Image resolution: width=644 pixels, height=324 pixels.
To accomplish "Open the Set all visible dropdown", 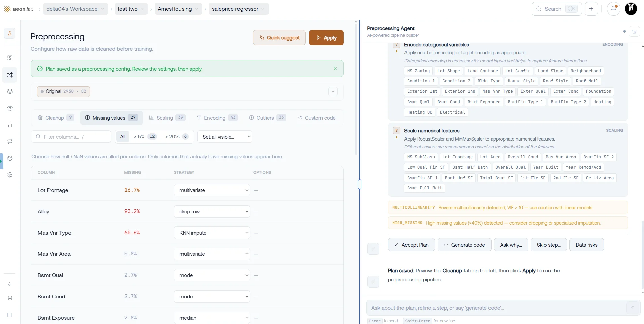I will click(225, 137).
